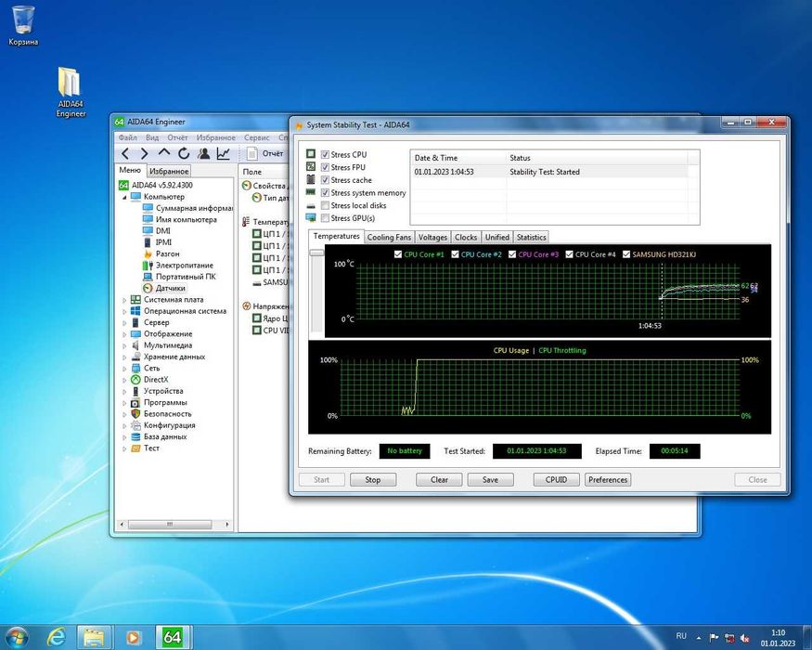Click the Stress GPU(s) monitor icon
The image size is (812, 650).
311,217
